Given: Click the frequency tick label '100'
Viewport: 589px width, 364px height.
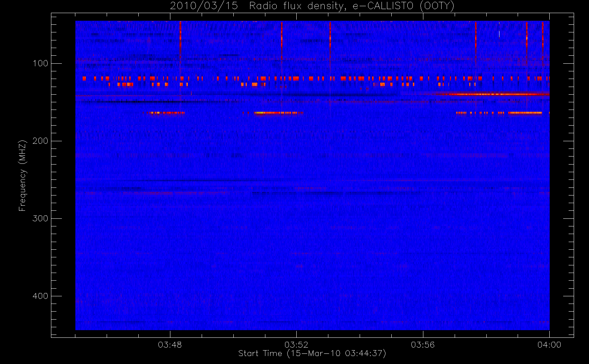Looking at the screenshot, I should tap(40, 63).
